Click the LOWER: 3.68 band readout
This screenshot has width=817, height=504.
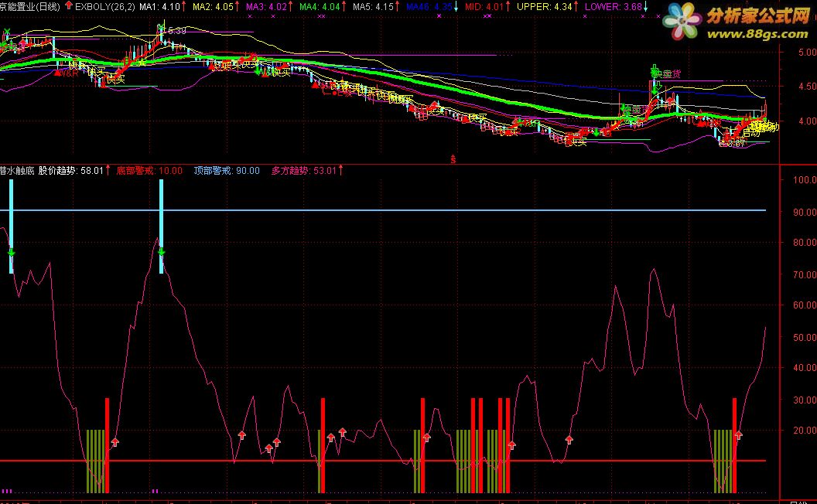pyautogui.click(x=614, y=7)
